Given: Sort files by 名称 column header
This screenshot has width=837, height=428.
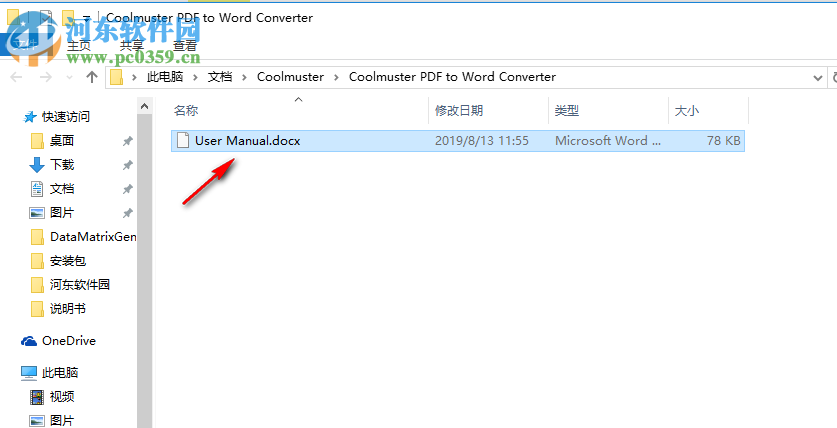Looking at the screenshot, I should (186, 110).
